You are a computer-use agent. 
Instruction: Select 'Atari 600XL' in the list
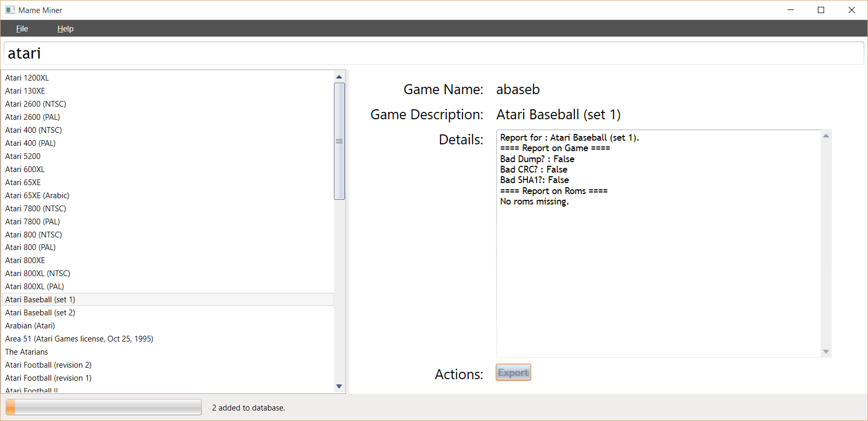[168, 169]
